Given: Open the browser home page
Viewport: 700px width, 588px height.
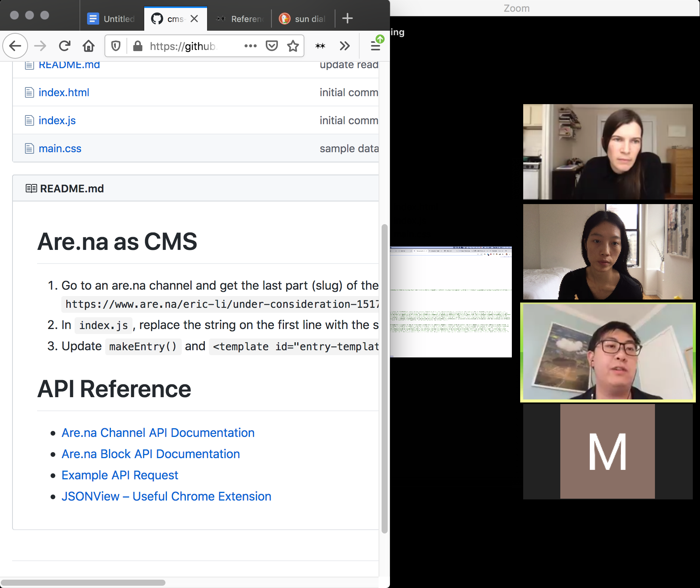Looking at the screenshot, I should (x=89, y=46).
